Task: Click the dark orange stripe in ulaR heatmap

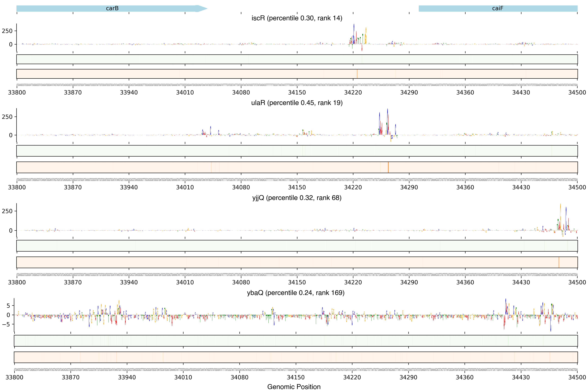Action: click(388, 167)
